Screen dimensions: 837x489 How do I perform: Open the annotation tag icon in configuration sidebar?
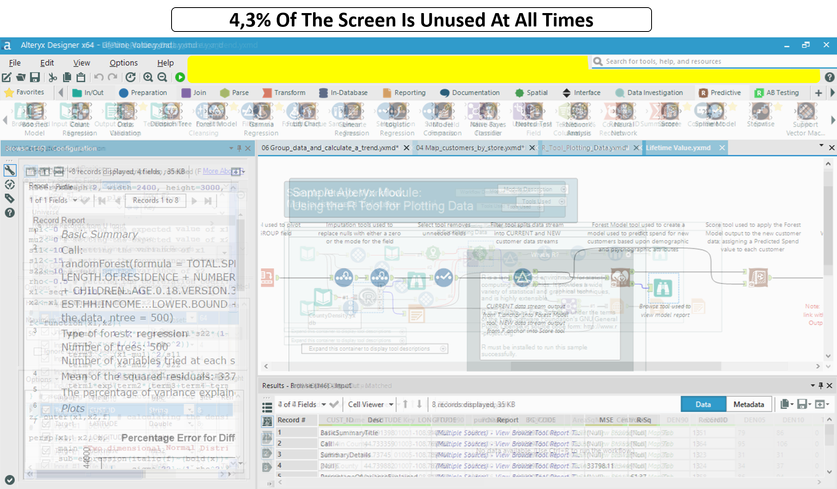[x=10, y=199]
